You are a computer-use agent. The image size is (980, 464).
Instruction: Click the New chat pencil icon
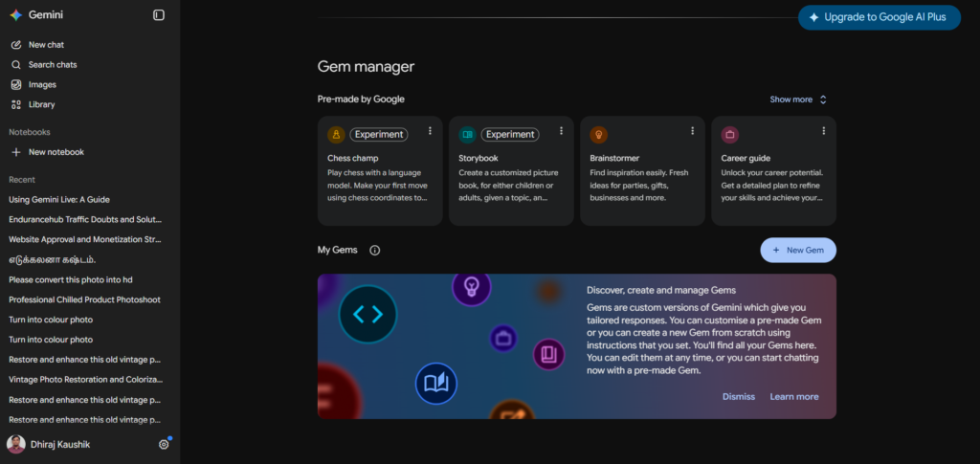[16, 45]
